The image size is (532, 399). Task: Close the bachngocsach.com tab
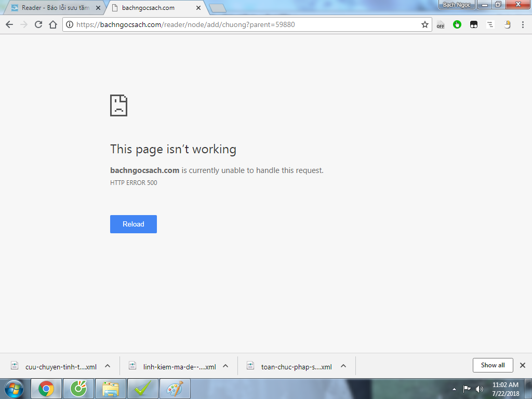(198, 8)
